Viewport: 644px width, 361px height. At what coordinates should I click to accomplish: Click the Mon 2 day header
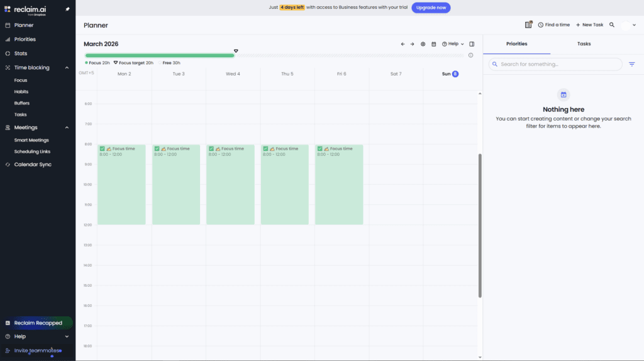[124, 74]
